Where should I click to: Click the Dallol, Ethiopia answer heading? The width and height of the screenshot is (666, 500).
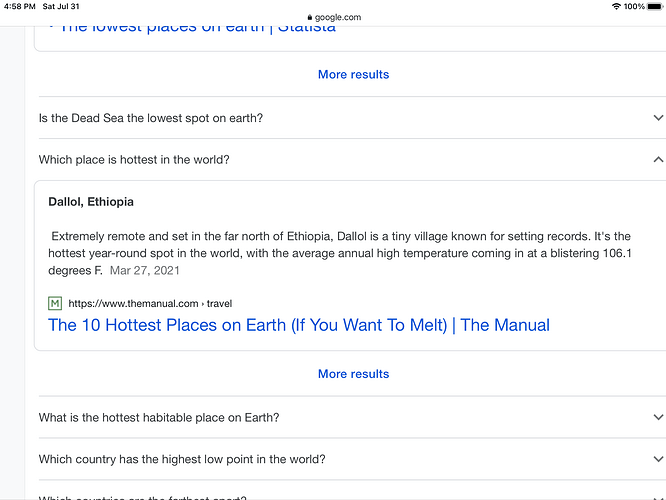(x=91, y=202)
